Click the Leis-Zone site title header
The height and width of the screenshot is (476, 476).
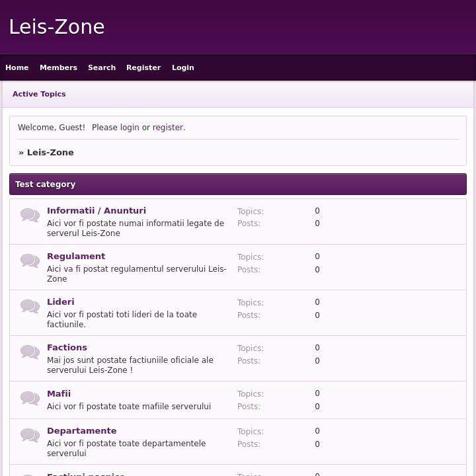pyautogui.click(x=57, y=27)
